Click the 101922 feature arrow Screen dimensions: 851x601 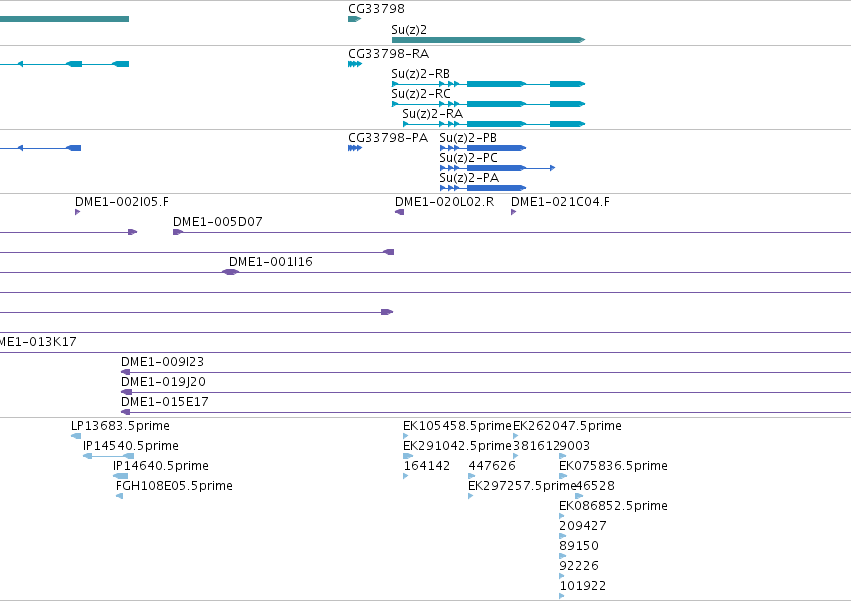click(562, 596)
